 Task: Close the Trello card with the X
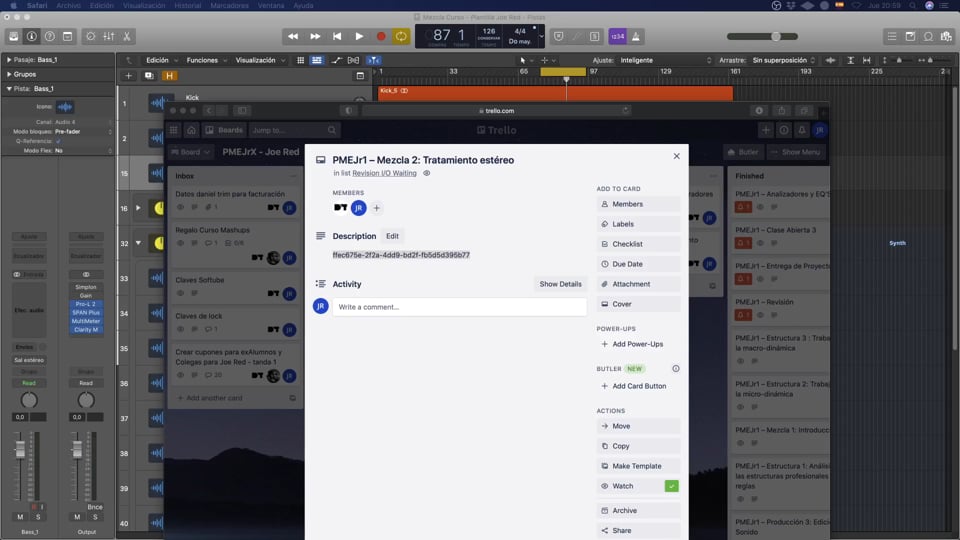[x=677, y=156]
